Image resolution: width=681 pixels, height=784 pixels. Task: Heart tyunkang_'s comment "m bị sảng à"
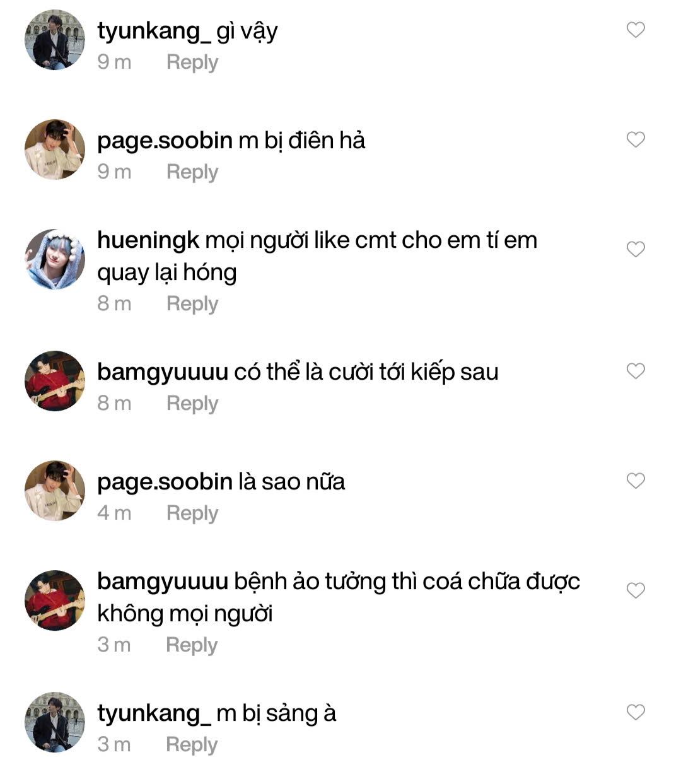pos(636,712)
